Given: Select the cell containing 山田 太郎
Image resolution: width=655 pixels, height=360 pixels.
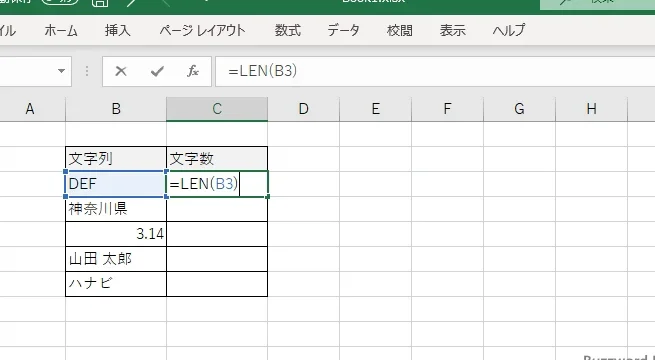Looking at the screenshot, I should click(116, 259).
